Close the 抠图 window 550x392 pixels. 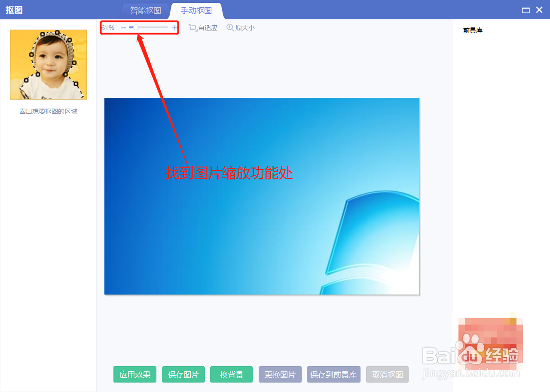[539, 10]
